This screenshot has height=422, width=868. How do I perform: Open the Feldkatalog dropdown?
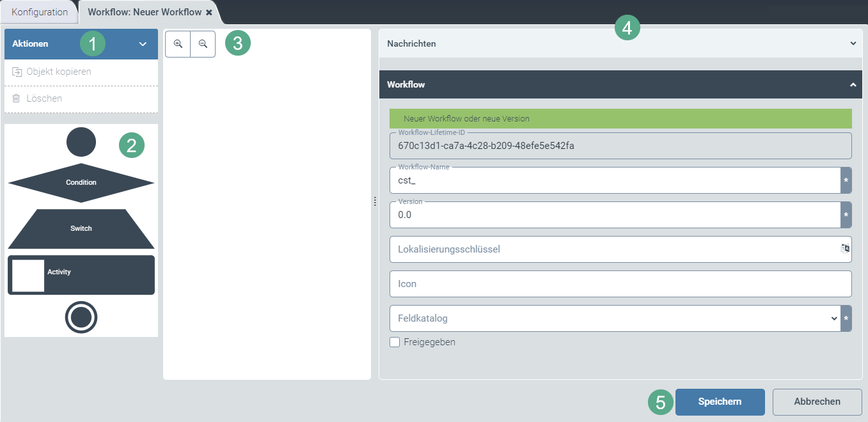point(833,318)
